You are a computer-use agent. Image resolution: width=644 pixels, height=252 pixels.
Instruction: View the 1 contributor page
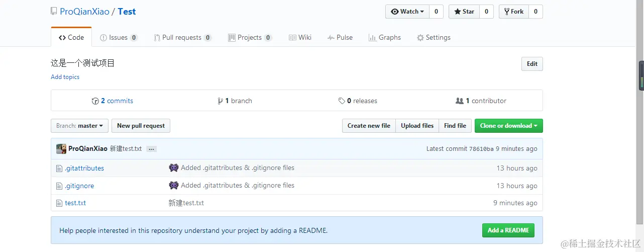481,101
